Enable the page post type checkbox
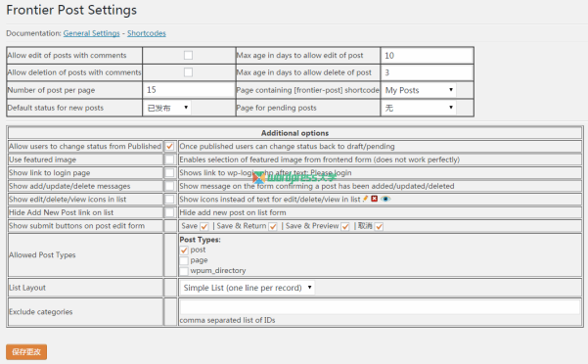This screenshot has width=588, height=364. pyautogui.click(x=184, y=260)
